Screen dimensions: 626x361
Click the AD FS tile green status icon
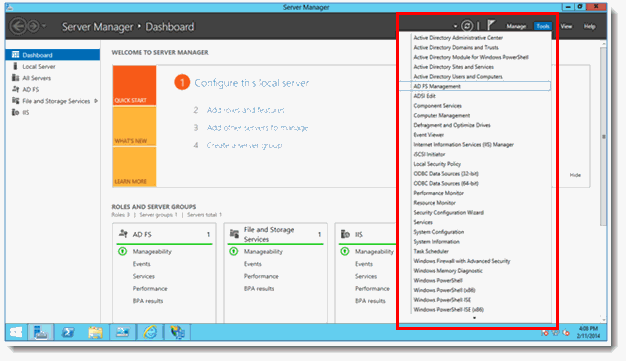[123, 251]
